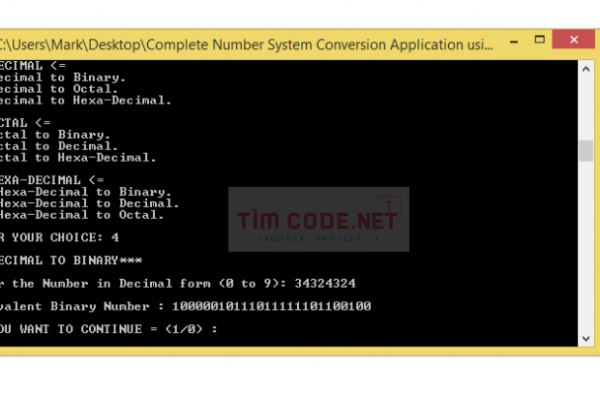Click the line 'Hexa-Decimal to Octal.'
The image size is (600, 400).
[x=82, y=215]
